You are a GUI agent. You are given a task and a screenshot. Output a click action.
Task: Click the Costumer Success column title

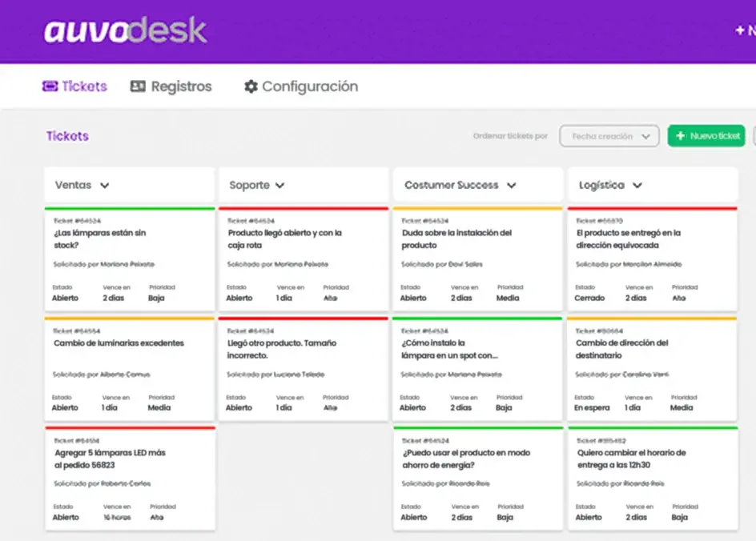click(452, 185)
